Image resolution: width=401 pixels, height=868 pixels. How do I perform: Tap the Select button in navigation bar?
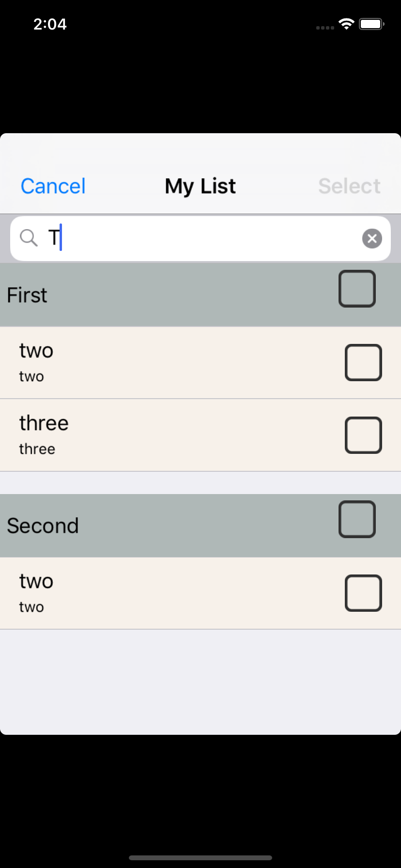pos(349,186)
